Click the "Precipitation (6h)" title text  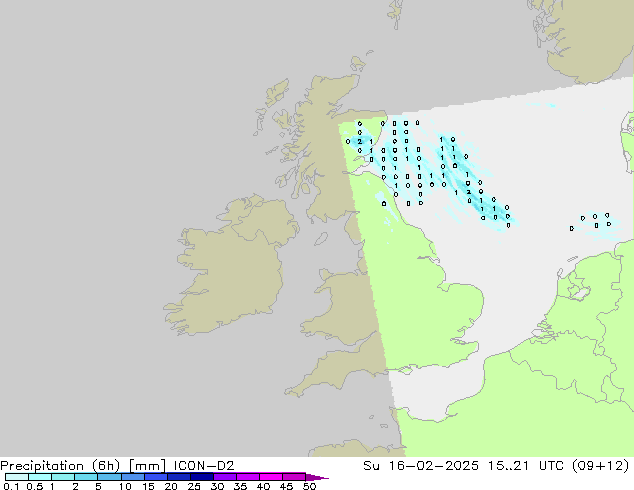(x=60, y=466)
